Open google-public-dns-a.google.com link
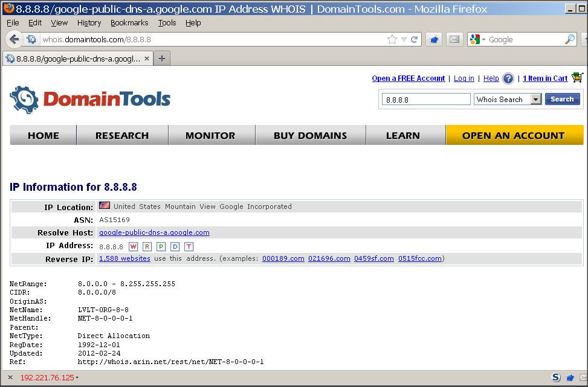588x387 pixels. (x=154, y=232)
